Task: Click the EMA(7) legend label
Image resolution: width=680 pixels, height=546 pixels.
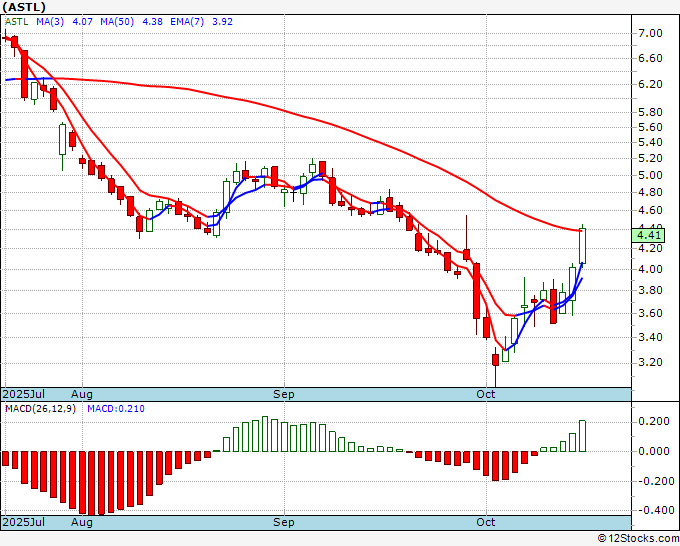Action: click(x=187, y=21)
